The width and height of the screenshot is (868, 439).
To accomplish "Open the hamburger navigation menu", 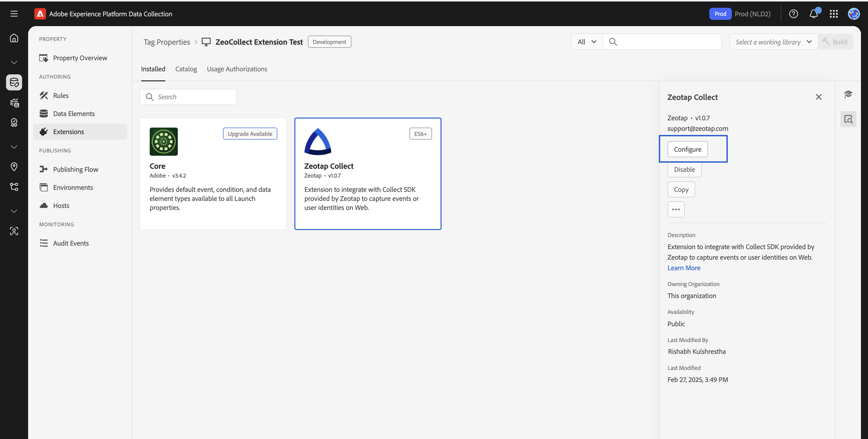I will [14, 14].
